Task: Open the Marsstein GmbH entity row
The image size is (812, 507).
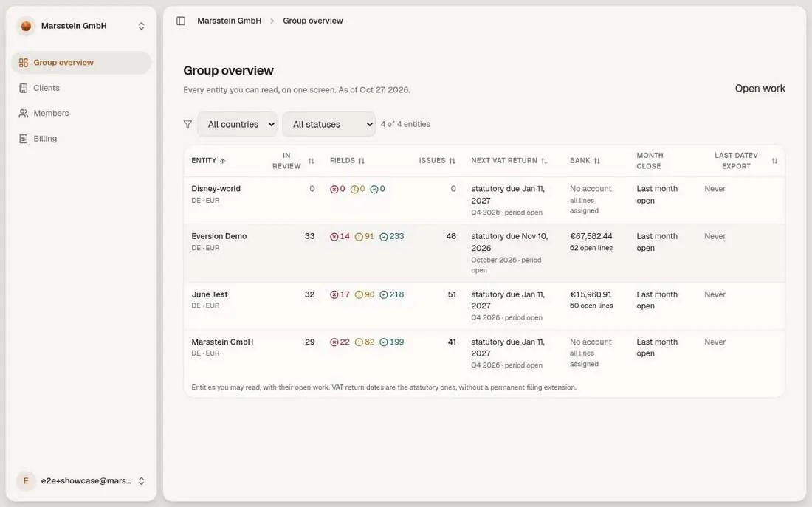Action: [484, 353]
